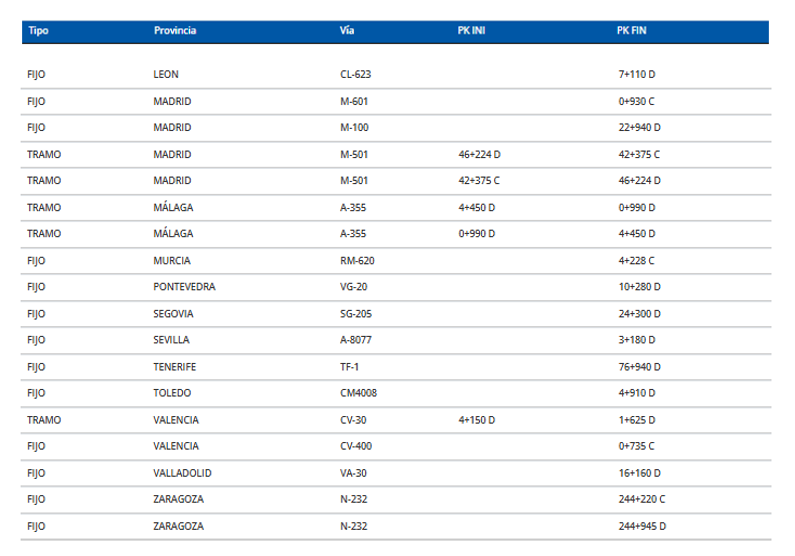Select the LEON province cell
Image resolution: width=795 pixels, height=556 pixels.
(167, 75)
